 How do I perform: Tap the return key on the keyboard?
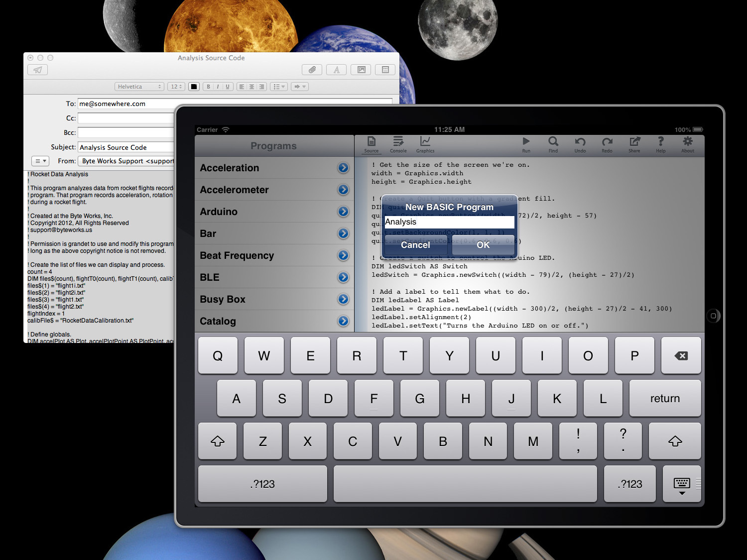point(665,398)
